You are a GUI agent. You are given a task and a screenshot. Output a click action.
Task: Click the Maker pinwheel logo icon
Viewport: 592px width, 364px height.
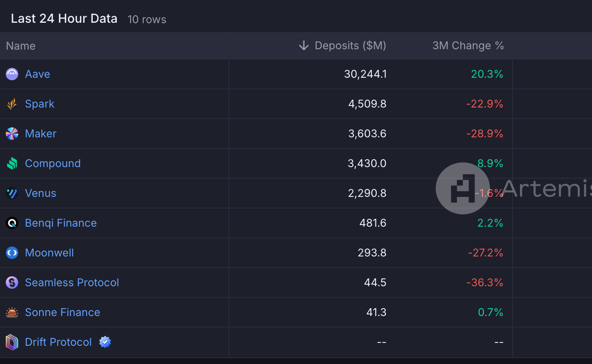12,134
